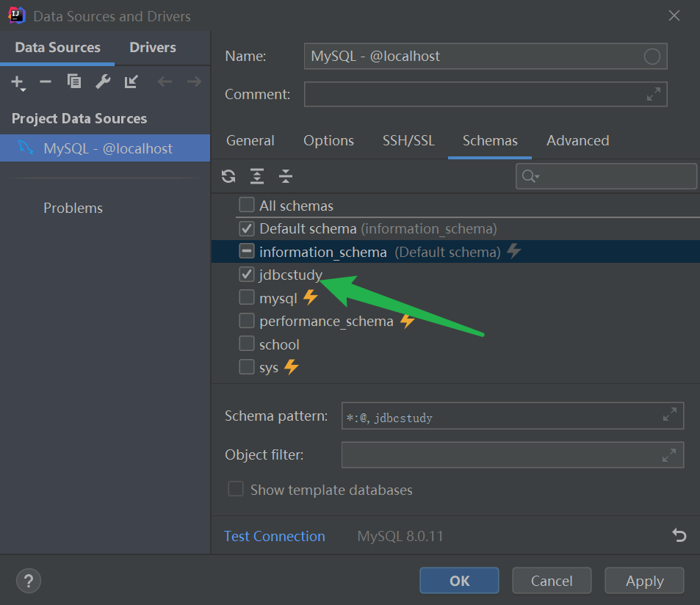Switch to the Data Sources tab

coord(57,48)
